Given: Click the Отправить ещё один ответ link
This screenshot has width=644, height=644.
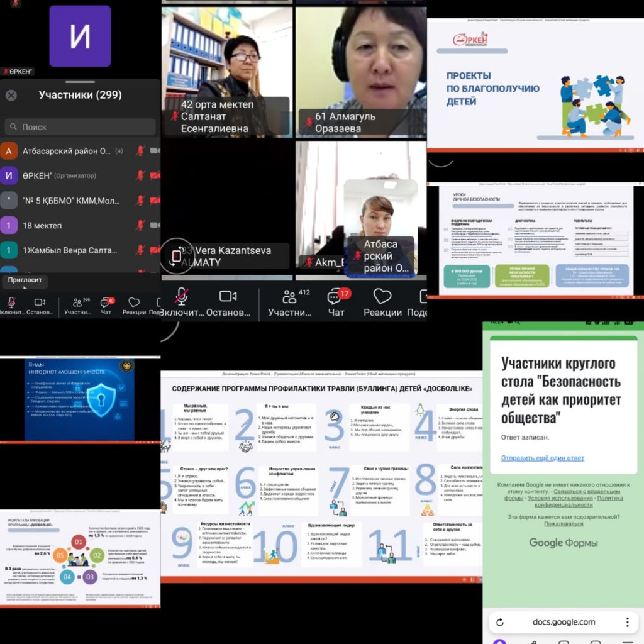Looking at the screenshot, I should click(542, 458).
